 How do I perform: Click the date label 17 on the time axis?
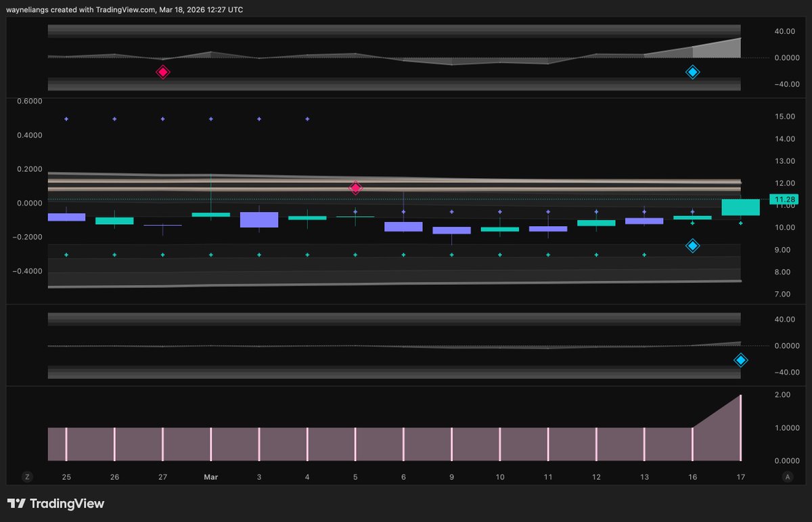tap(741, 477)
